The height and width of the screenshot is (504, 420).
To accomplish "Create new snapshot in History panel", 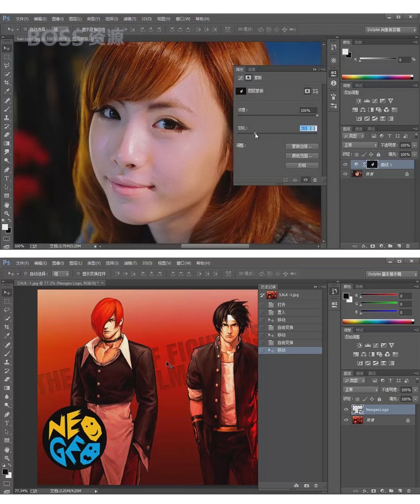I will pos(306,486).
